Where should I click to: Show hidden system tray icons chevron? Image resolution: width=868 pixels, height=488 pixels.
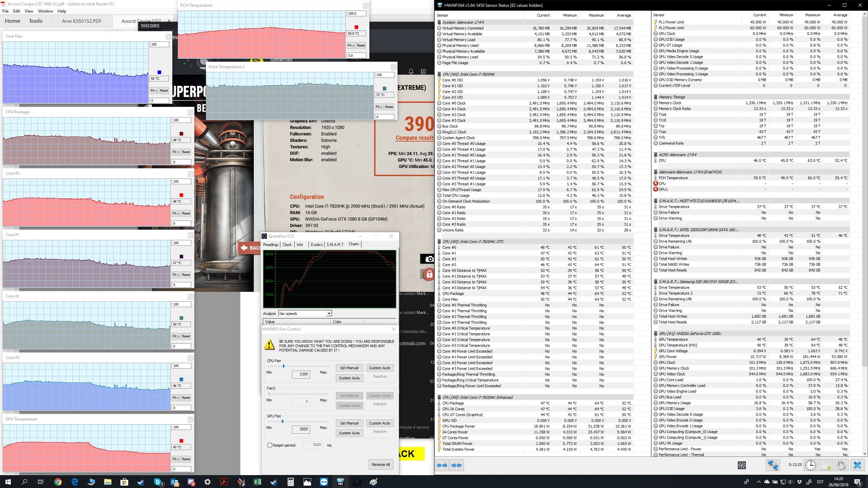pyautogui.click(x=758, y=482)
